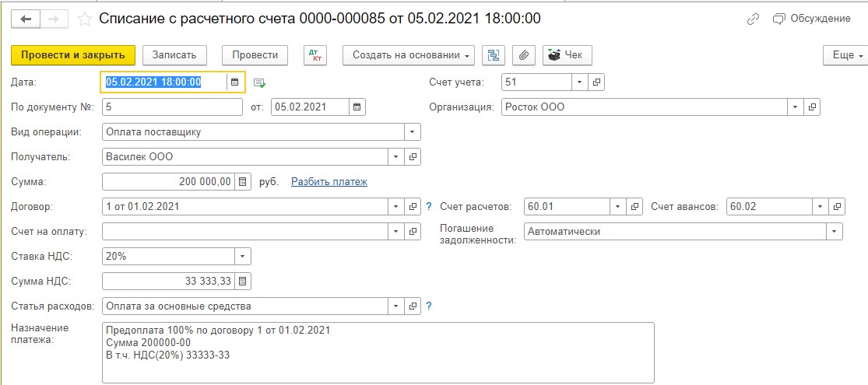
Task: Click the Провести button
Action: click(x=255, y=55)
